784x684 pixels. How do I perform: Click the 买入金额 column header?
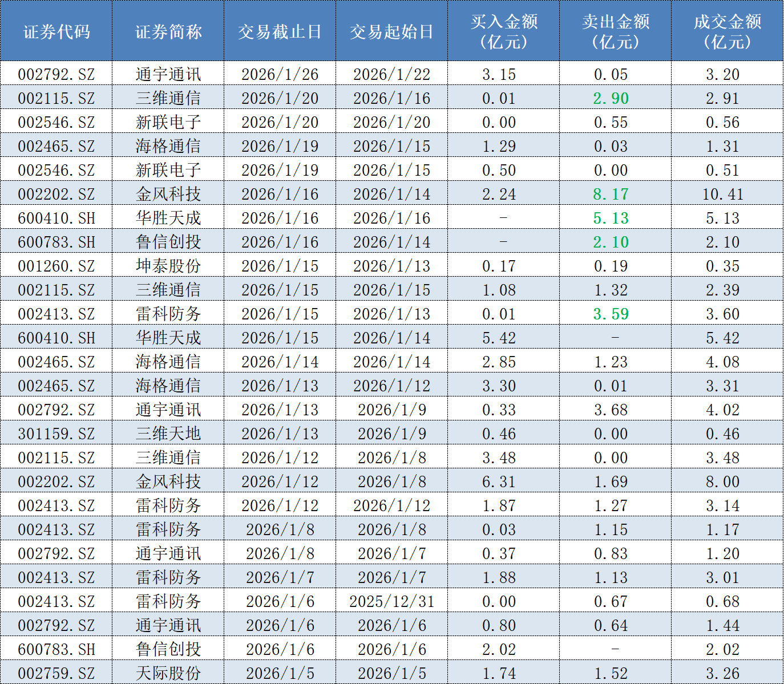point(502,31)
